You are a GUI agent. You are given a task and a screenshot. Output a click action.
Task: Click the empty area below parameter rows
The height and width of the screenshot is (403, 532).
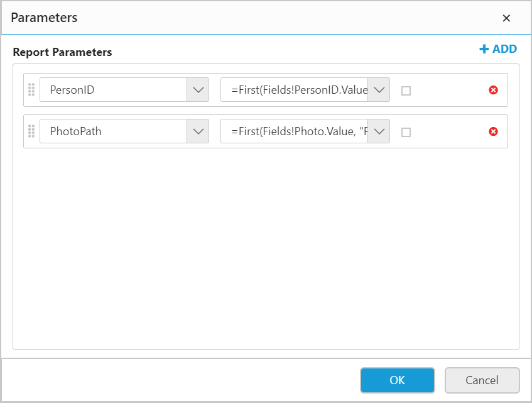(265, 251)
